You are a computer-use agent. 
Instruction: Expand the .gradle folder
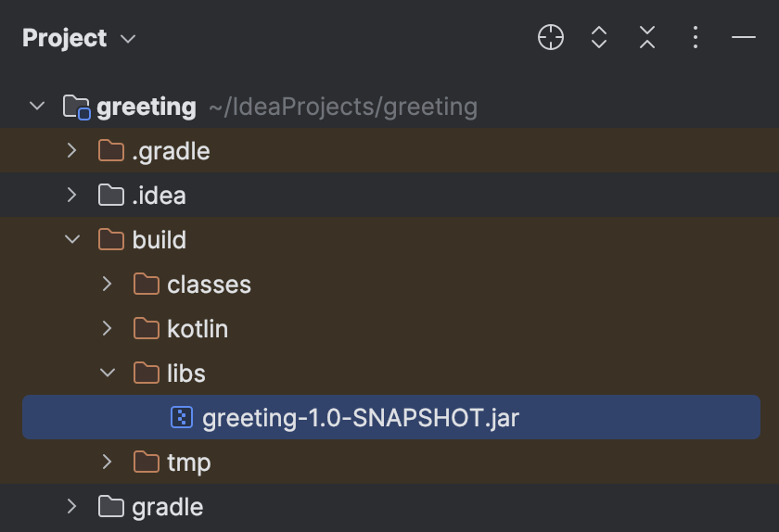tap(72, 151)
